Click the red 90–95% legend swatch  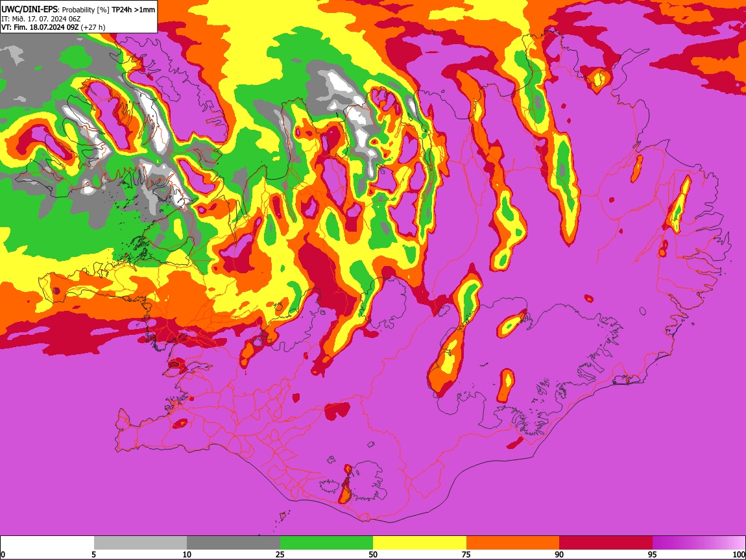[606, 543]
